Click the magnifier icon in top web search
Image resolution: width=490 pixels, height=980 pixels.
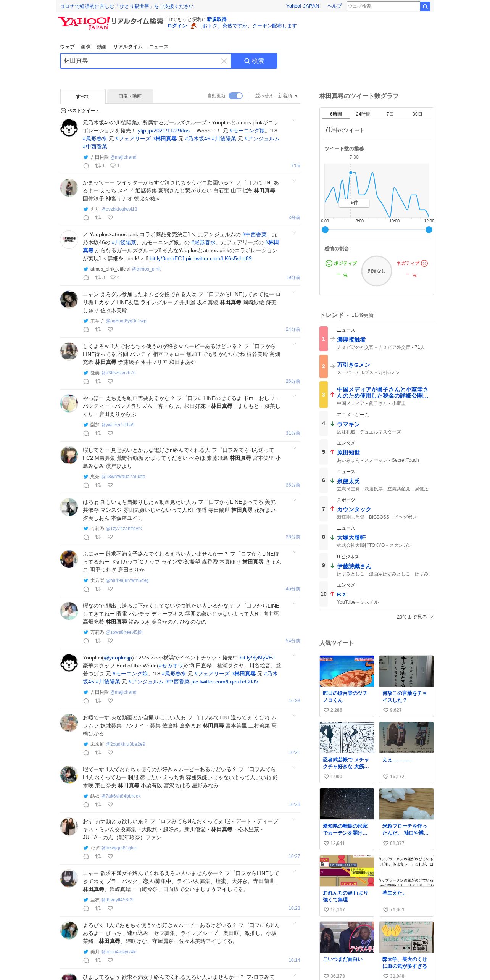pyautogui.click(x=425, y=6)
